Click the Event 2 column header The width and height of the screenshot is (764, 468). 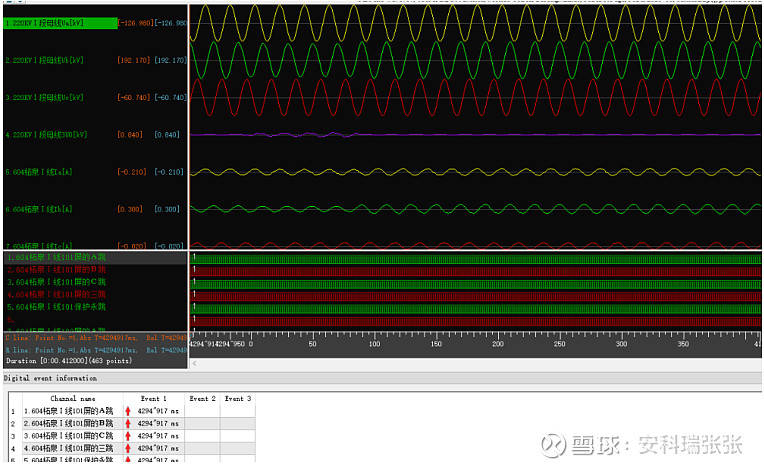coord(203,398)
